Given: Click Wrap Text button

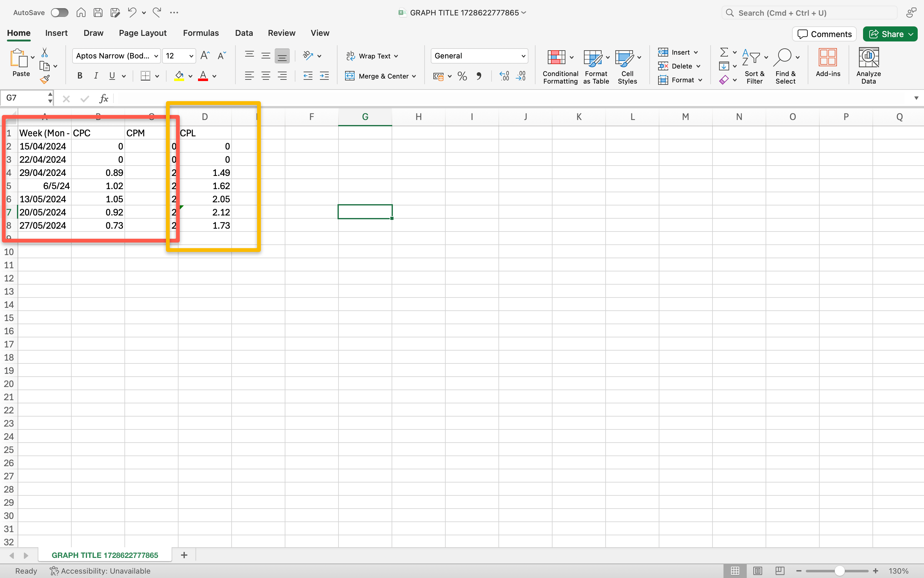Looking at the screenshot, I should (x=372, y=56).
